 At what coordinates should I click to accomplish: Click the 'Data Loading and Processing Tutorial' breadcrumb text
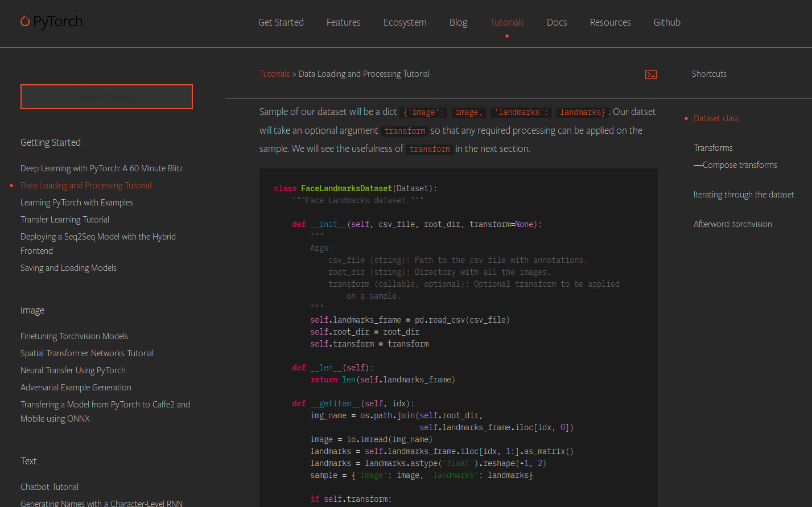(364, 74)
